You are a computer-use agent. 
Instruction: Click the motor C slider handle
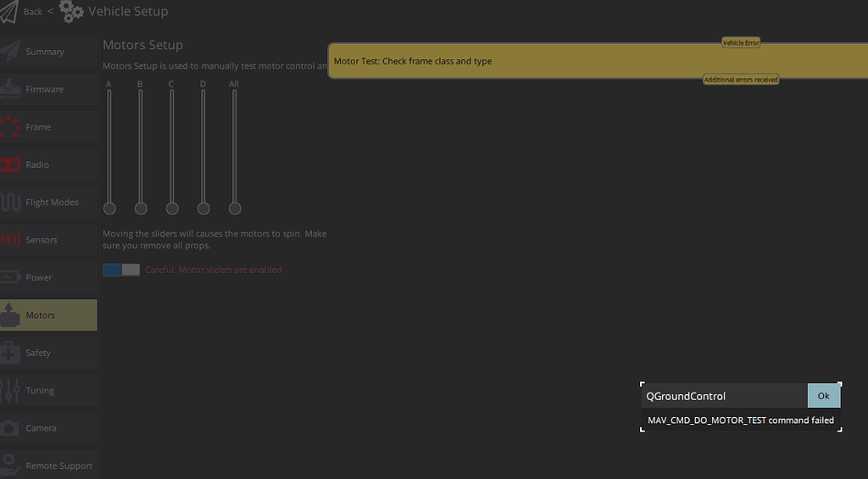click(x=172, y=209)
